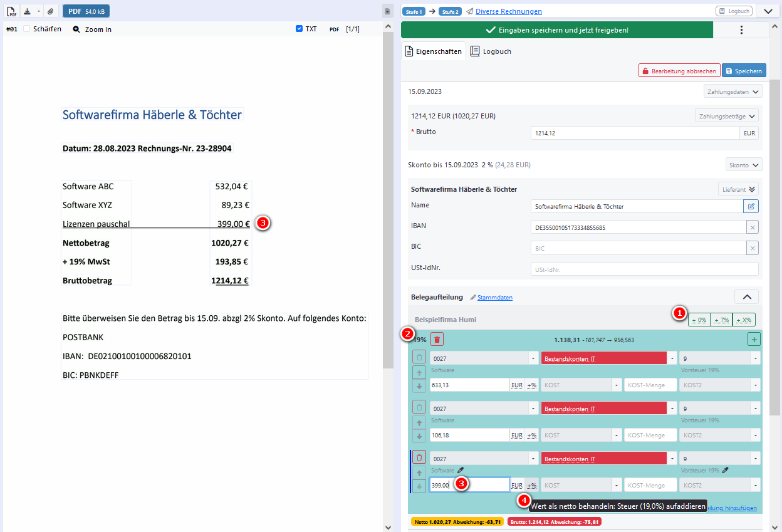Enable the Schärfen checkbox
The image size is (782, 532).
click(26, 29)
